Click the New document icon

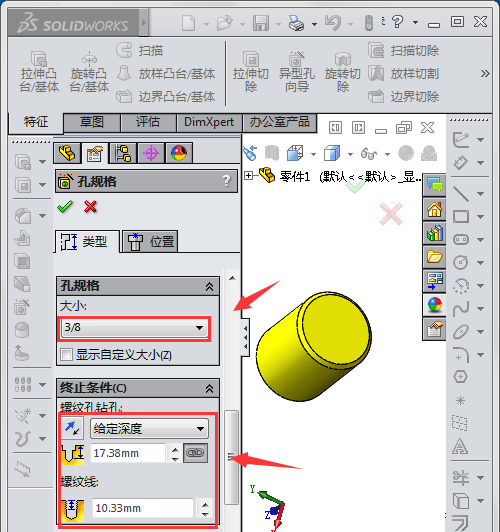coord(188,23)
